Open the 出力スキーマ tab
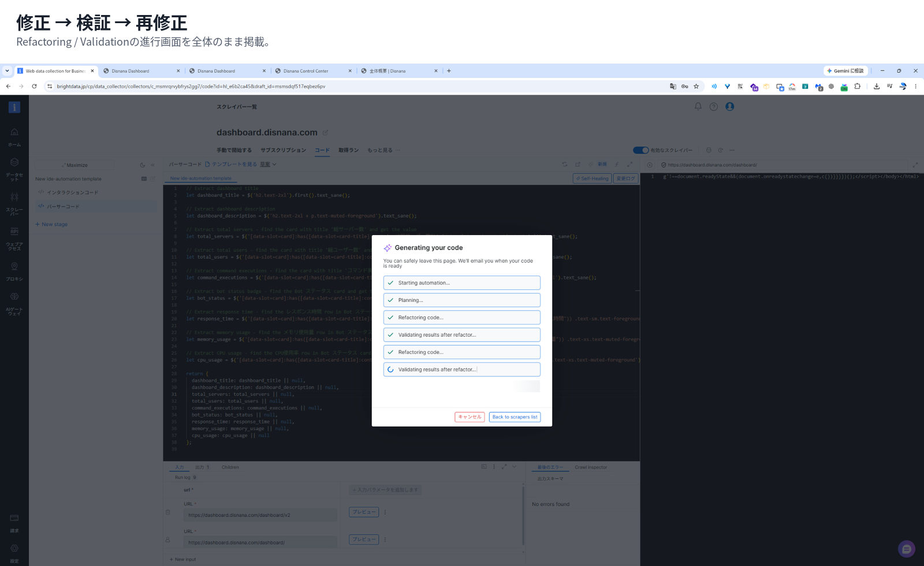The width and height of the screenshot is (924, 566). (550, 479)
